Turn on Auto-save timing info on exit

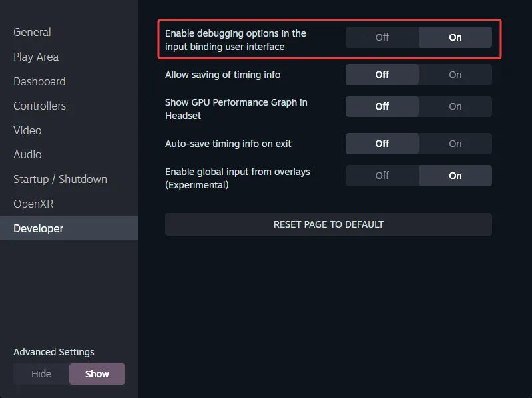coord(455,144)
